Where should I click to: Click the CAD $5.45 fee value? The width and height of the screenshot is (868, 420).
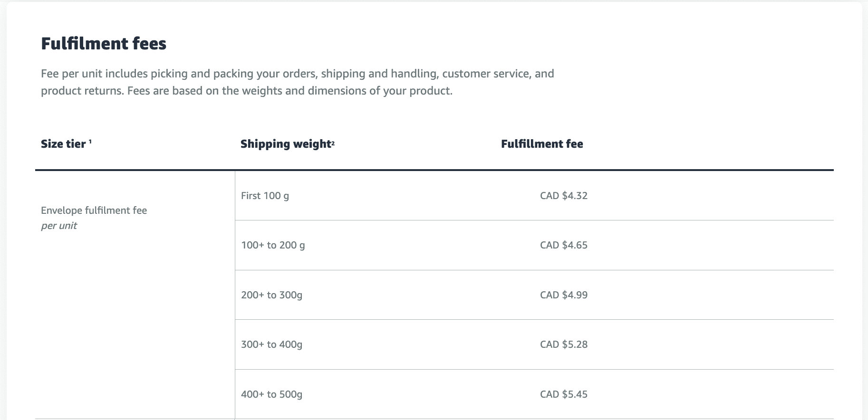coord(564,394)
